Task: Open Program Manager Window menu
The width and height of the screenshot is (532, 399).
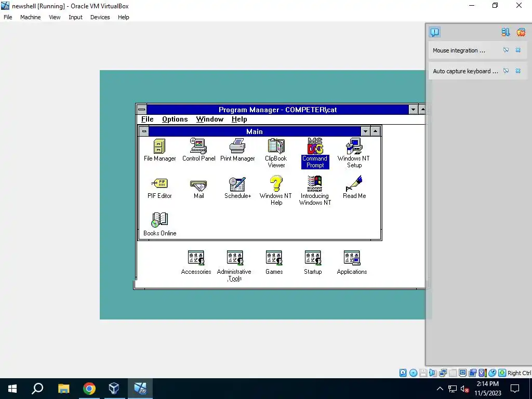Action: (x=210, y=119)
